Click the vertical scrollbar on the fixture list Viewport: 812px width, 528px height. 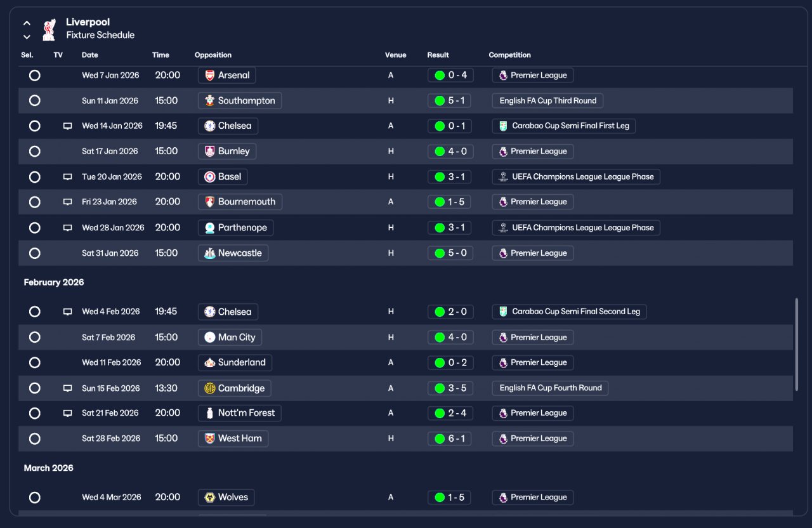click(797, 345)
